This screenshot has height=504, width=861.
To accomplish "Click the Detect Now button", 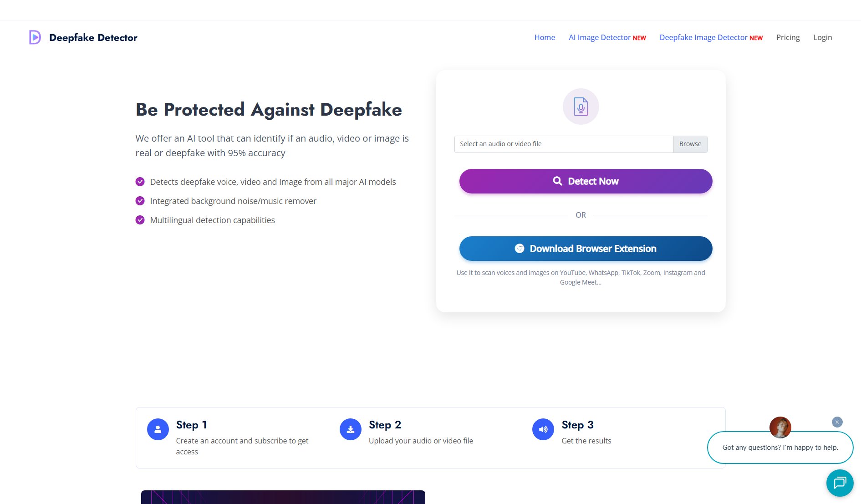I will point(586,181).
